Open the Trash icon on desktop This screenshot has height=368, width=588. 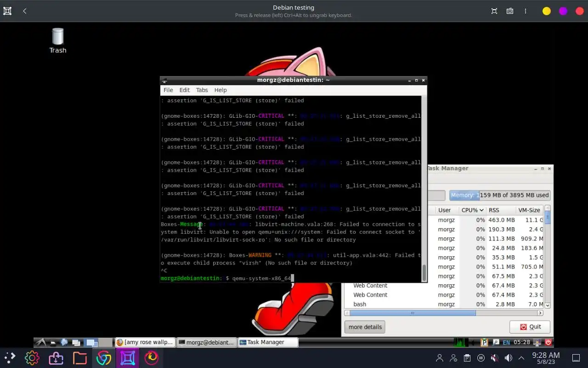click(x=58, y=40)
